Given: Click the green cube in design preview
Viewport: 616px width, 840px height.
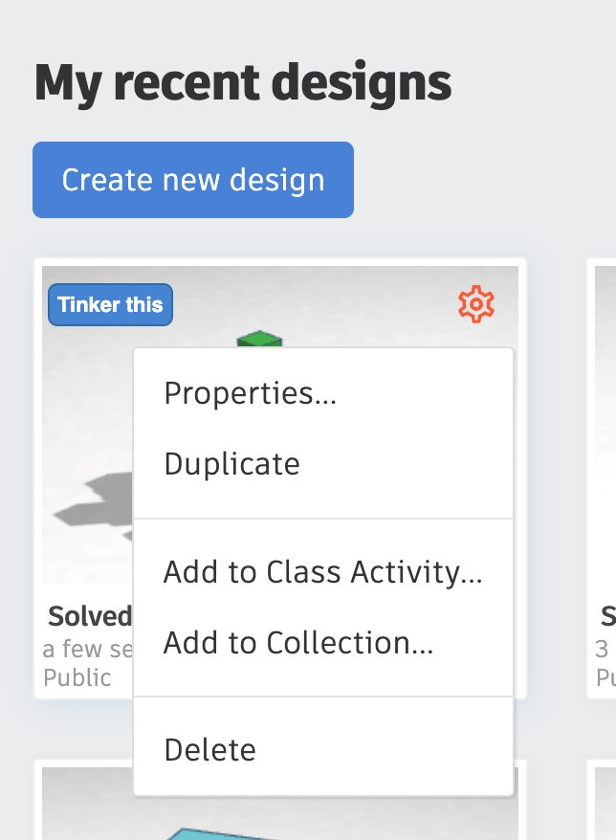Looking at the screenshot, I should pos(260,339).
